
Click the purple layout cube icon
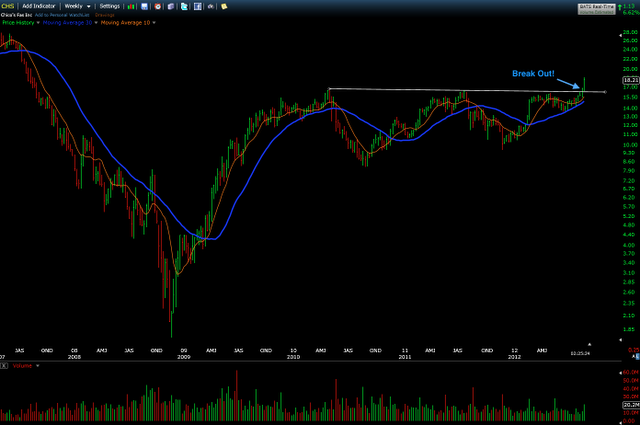171,7
